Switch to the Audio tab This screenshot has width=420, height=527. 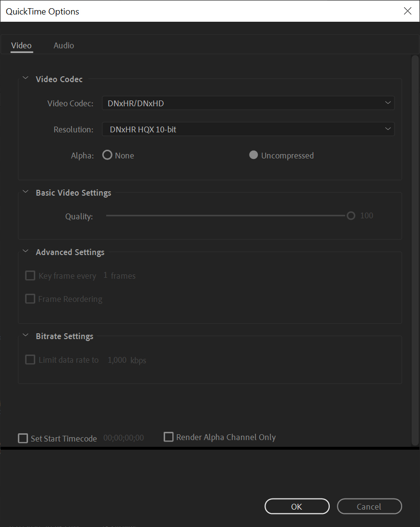coord(63,45)
